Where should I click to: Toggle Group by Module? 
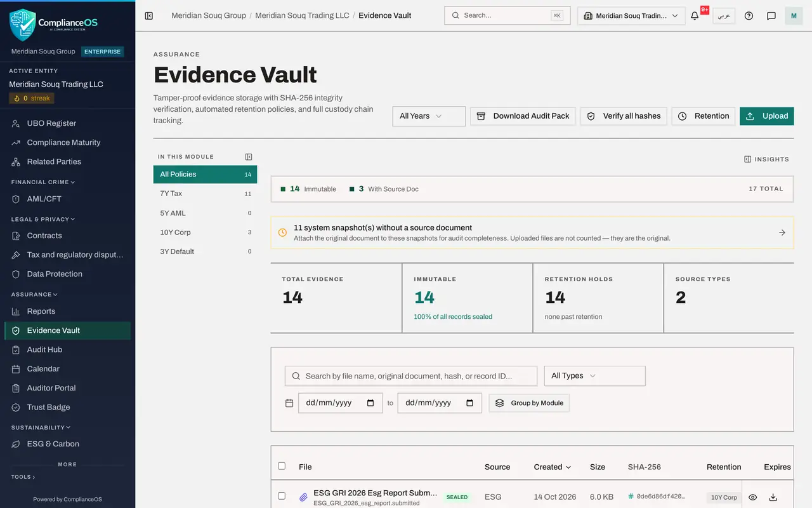click(x=529, y=403)
